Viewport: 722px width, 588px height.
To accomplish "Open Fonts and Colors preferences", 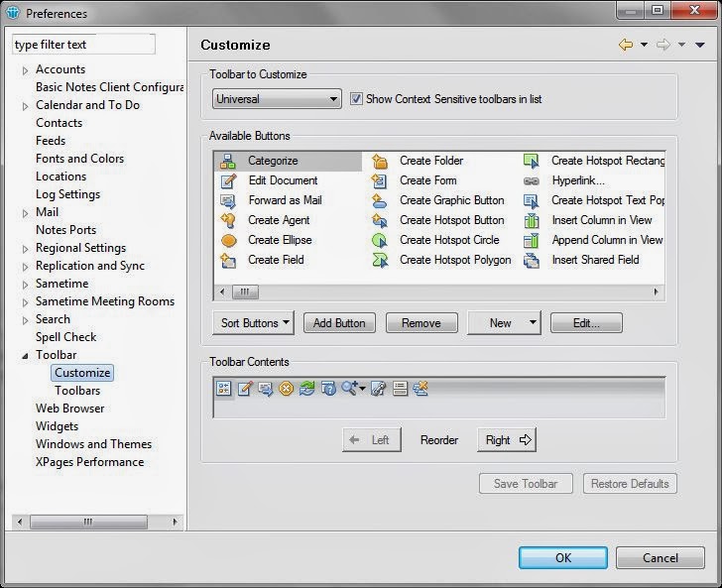I will click(79, 159).
